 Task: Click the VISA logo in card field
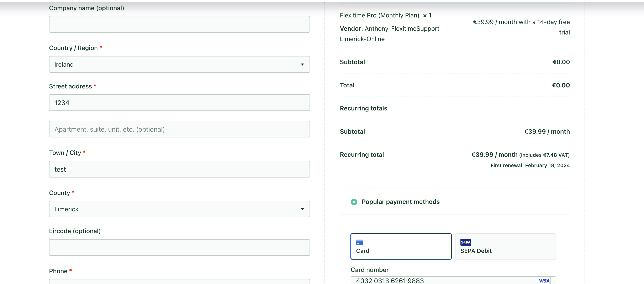coord(544,280)
